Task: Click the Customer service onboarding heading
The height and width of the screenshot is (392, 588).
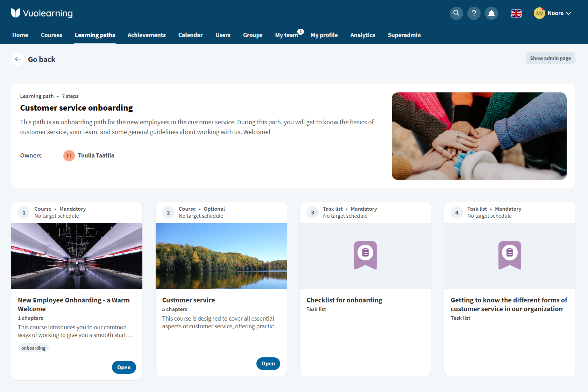Action: click(x=76, y=108)
